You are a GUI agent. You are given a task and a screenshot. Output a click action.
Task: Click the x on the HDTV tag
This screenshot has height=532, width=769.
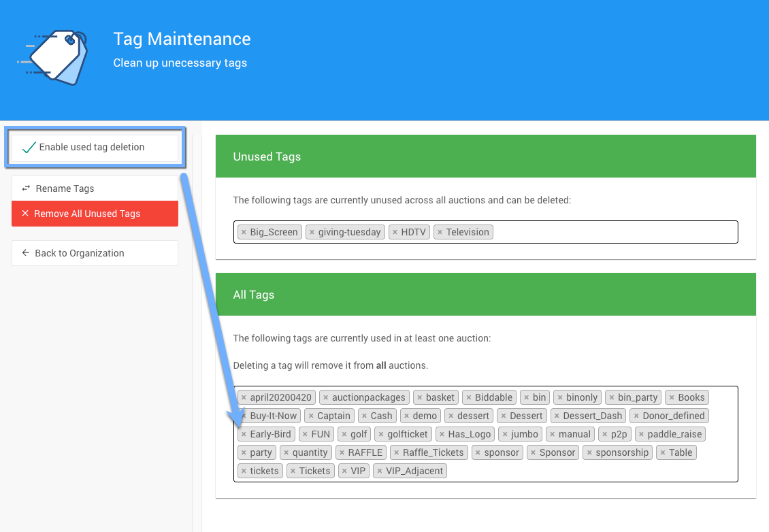click(395, 233)
